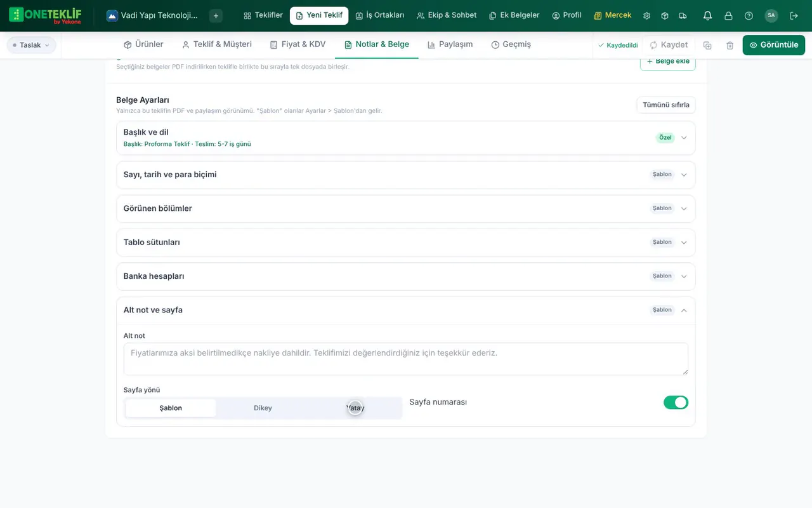Switch to the Fiyat & KDV tab
This screenshot has width=812, height=508.
(298, 44)
